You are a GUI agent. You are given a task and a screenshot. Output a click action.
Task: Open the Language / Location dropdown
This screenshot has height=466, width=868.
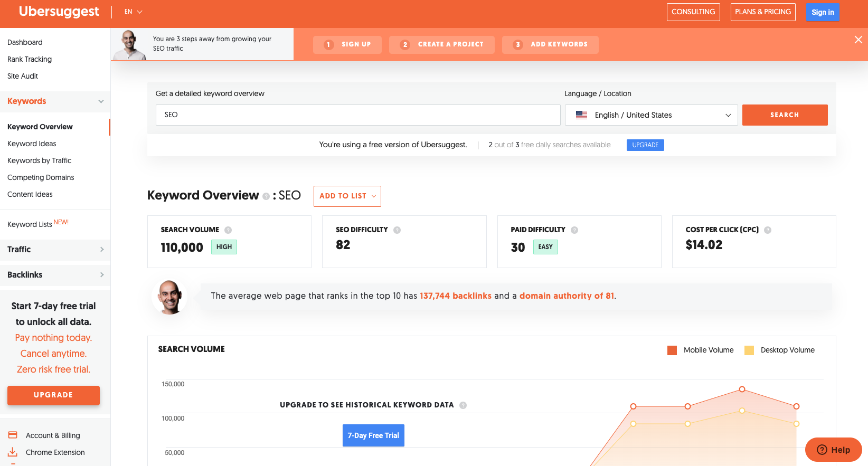click(x=652, y=115)
